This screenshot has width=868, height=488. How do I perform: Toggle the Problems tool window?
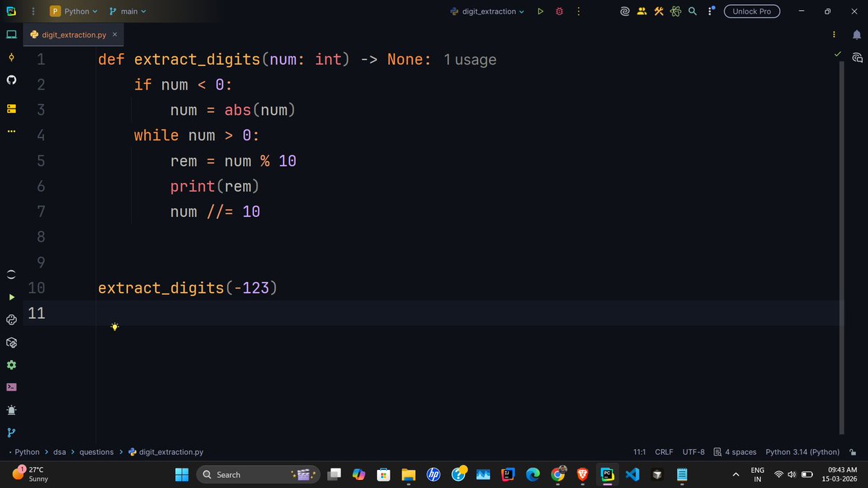click(11, 410)
